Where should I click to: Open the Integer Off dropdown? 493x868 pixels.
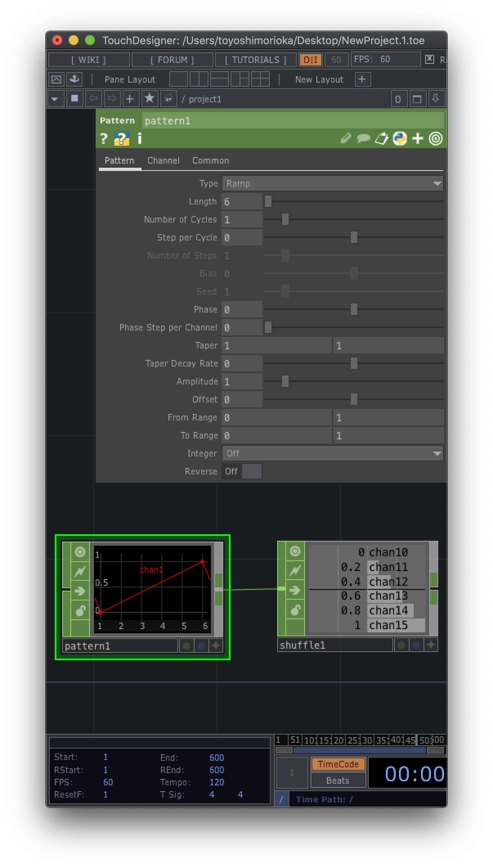pyautogui.click(x=332, y=453)
